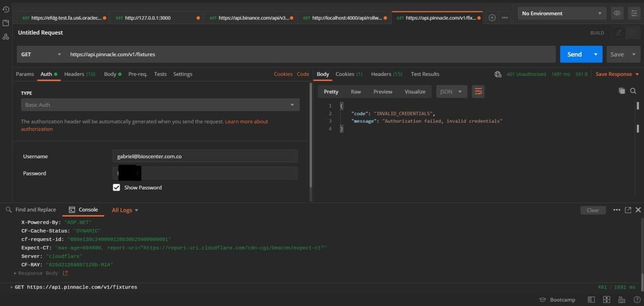Click the blue Send button
The width and height of the screenshot is (644, 306).
(x=575, y=54)
